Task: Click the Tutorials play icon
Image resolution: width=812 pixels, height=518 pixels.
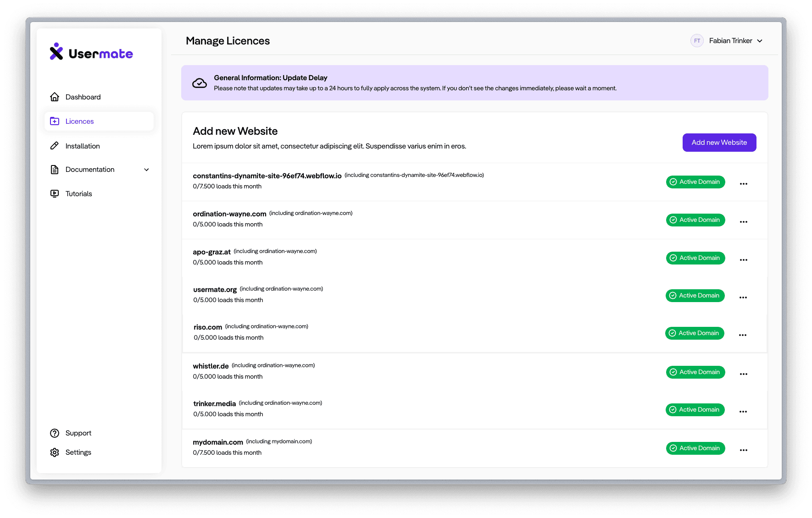Action: [x=55, y=193]
